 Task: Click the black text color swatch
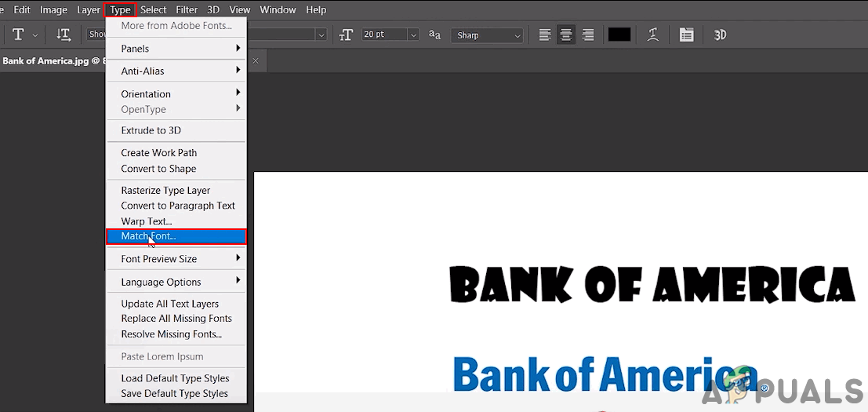[x=619, y=35]
